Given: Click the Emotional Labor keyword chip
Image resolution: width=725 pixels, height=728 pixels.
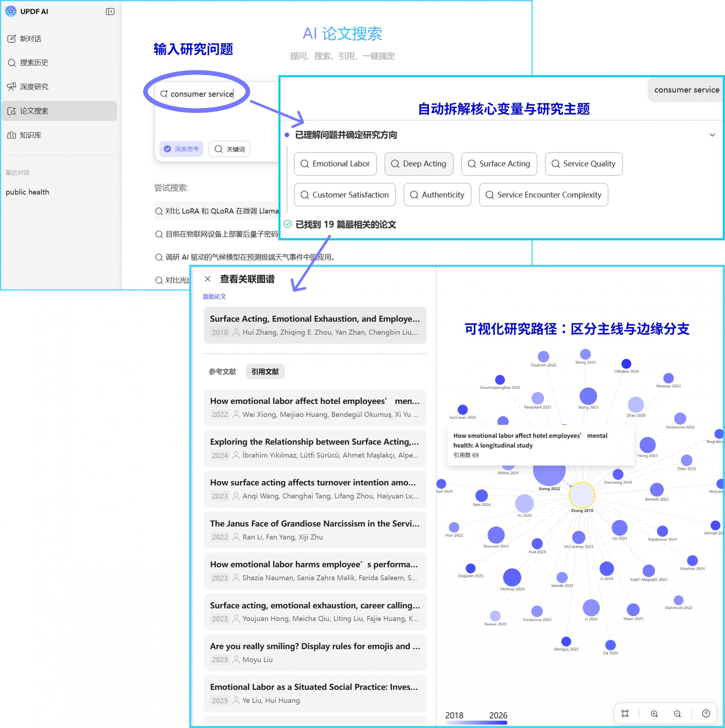Looking at the screenshot, I should (x=335, y=164).
